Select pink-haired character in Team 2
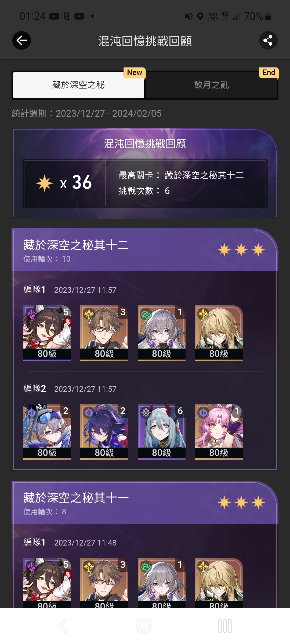This screenshot has height=644, width=290. pos(219,432)
